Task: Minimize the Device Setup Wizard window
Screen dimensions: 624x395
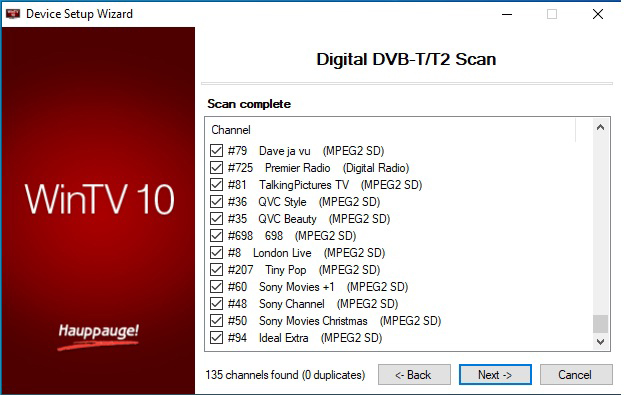Action: tap(507, 14)
